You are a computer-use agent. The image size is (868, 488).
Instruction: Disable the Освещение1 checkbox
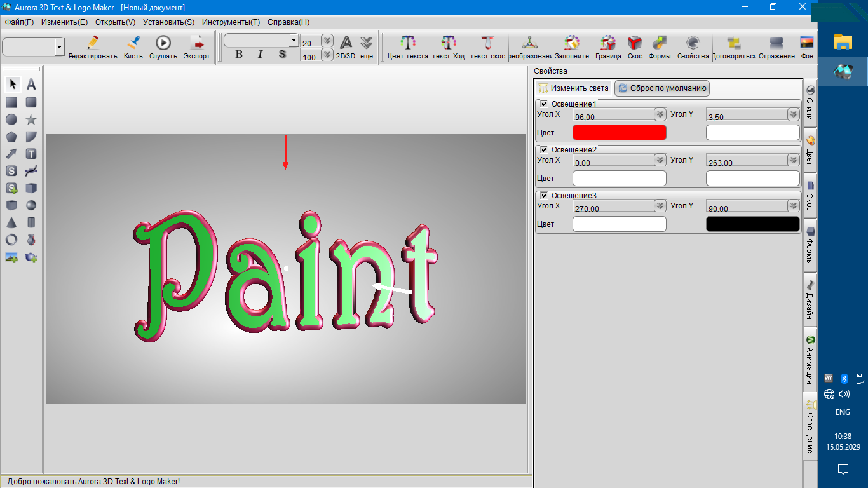click(544, 104)
